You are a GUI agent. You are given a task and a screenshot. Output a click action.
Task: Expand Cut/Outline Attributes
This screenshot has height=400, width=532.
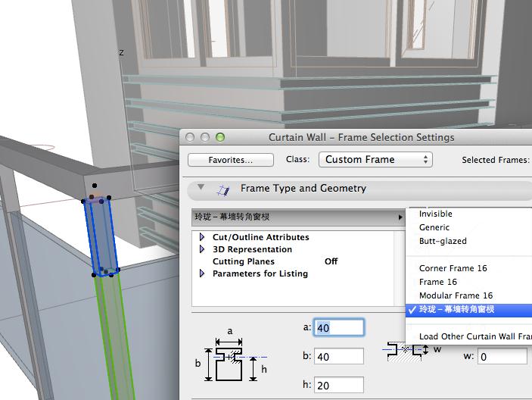202,236
